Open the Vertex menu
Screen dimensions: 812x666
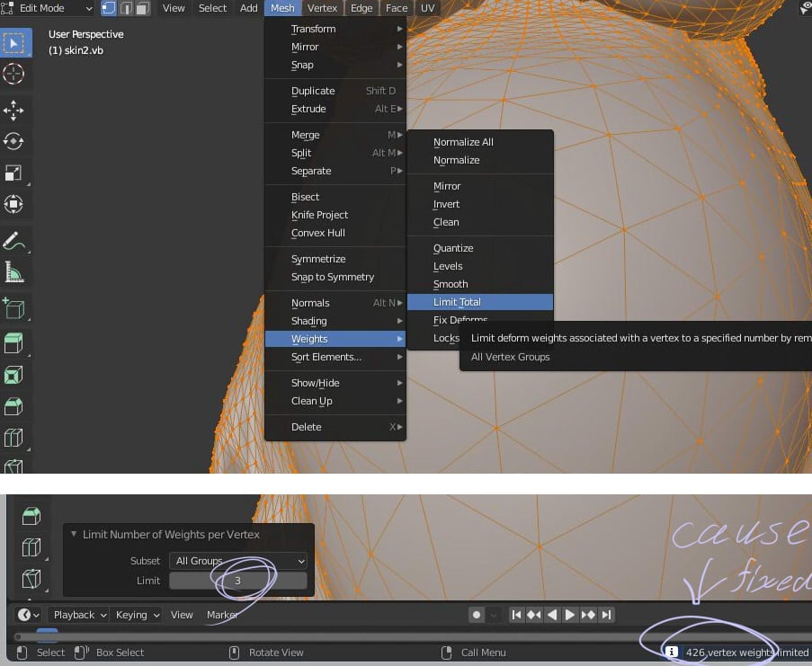322,8
